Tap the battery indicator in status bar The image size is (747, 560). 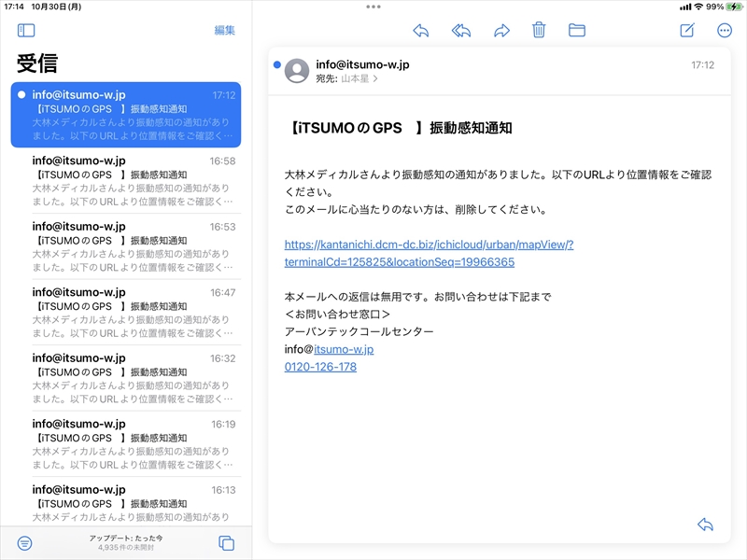tap(734, 7)
